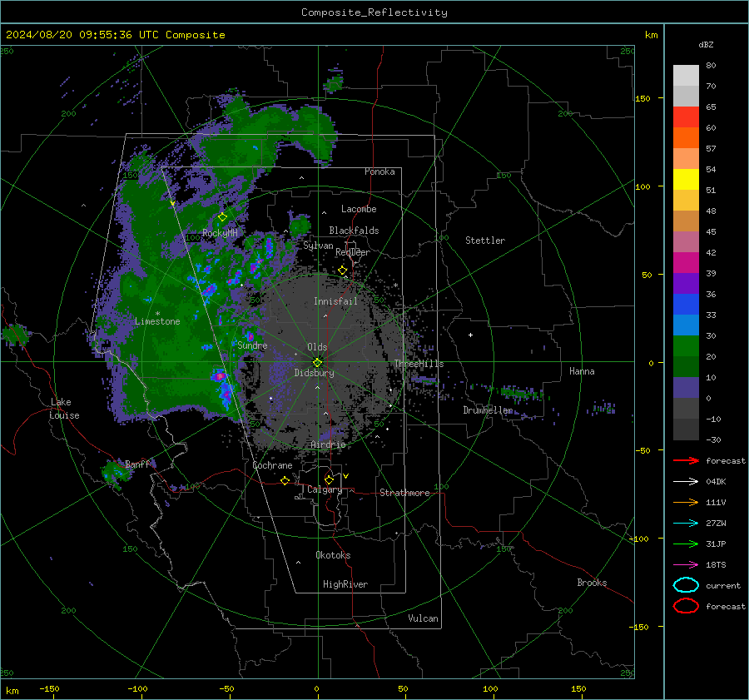
Task: Click the dBZ legend heading
Action: point(706,44)
